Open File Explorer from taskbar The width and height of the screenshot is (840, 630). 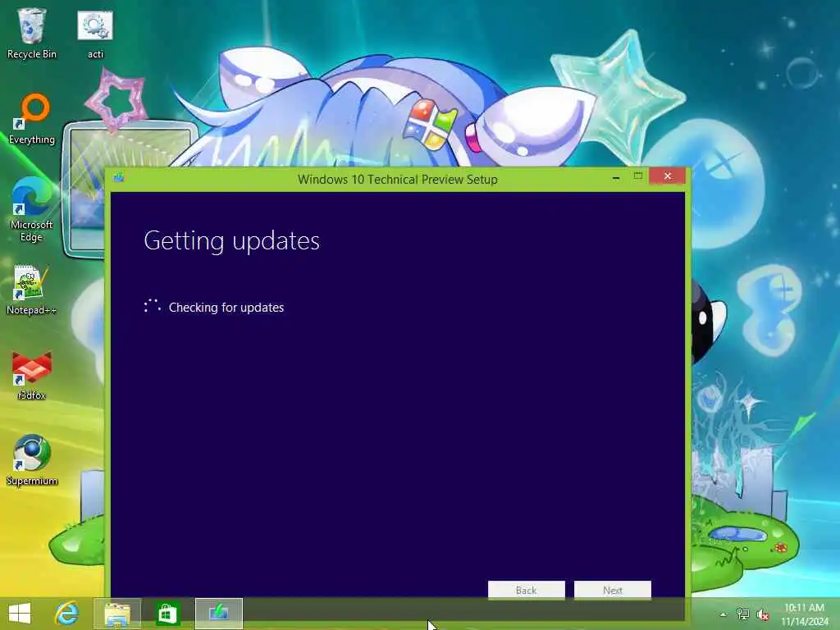pos(117,614)
